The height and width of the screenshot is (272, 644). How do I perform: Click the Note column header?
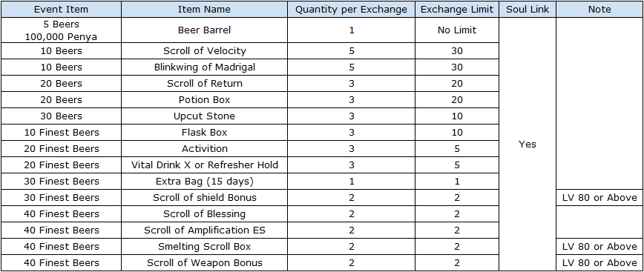click(599, 9)
